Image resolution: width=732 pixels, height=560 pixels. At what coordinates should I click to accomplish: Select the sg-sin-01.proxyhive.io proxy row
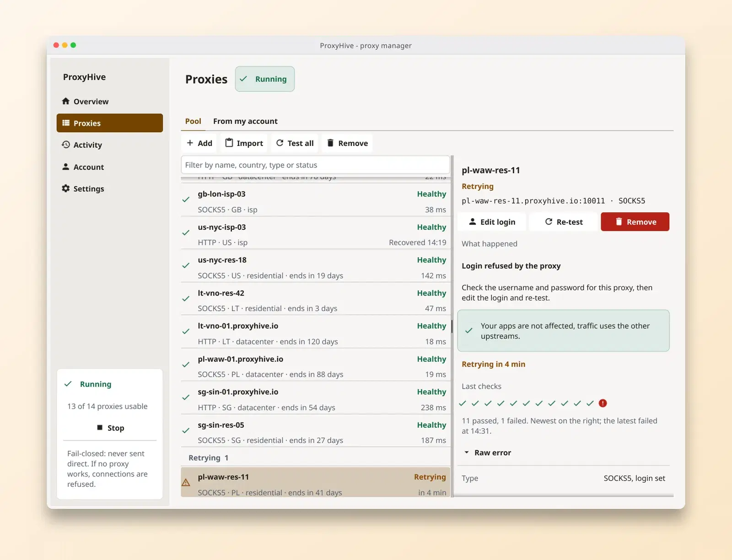coord(316,398)
